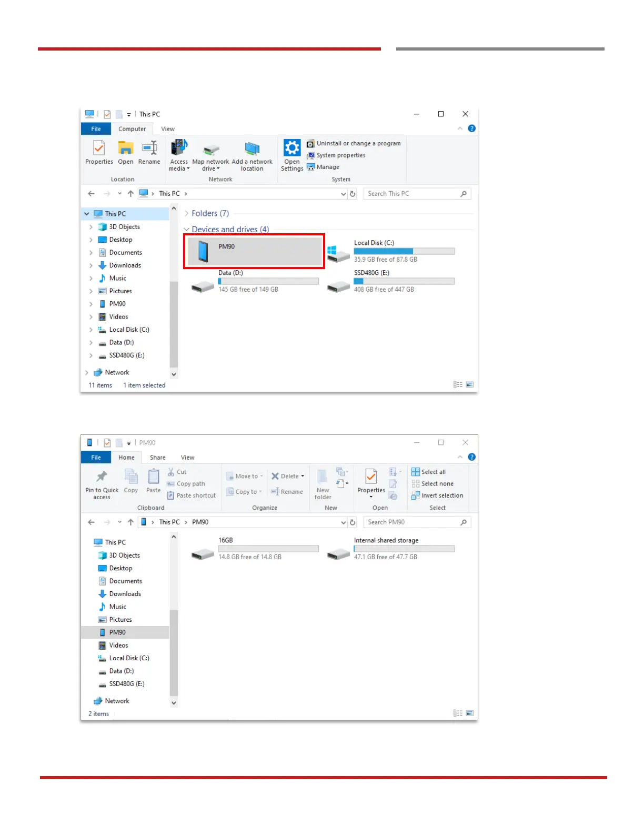Click Rename in Organize group

287,492
